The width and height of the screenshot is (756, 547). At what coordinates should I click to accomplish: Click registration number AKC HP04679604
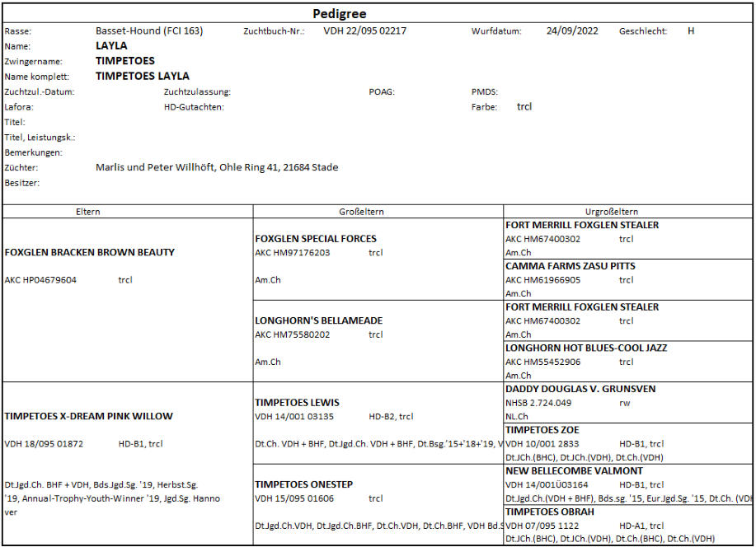tap(40, 280)
